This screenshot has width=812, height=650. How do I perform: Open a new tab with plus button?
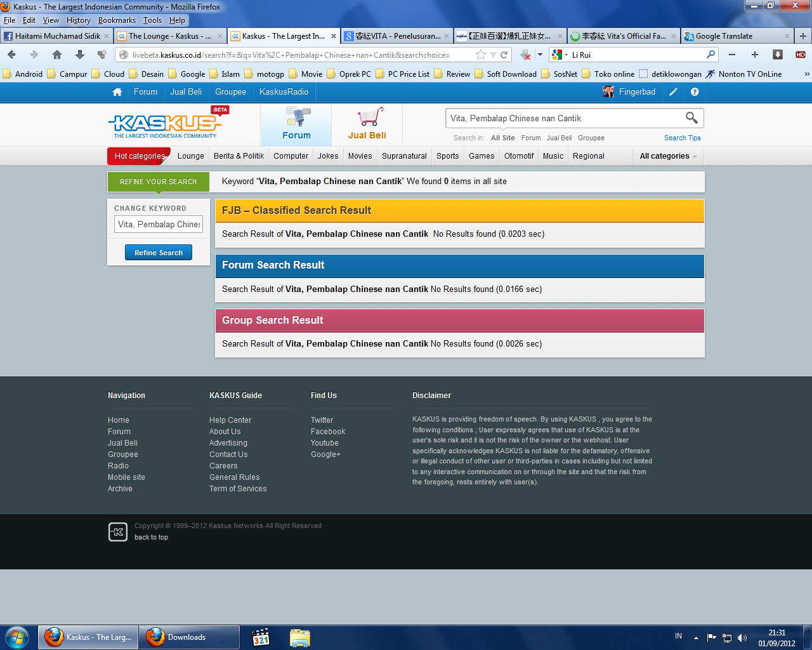point(803,36)
